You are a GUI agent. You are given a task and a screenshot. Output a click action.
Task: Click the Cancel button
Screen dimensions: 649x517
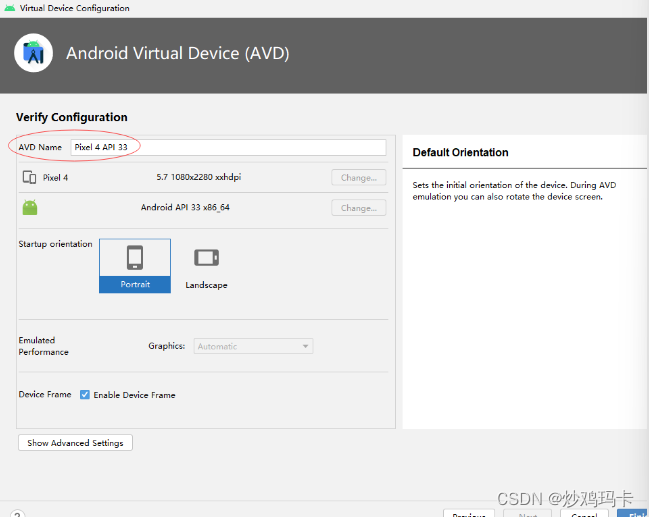[x=584, y=514]
